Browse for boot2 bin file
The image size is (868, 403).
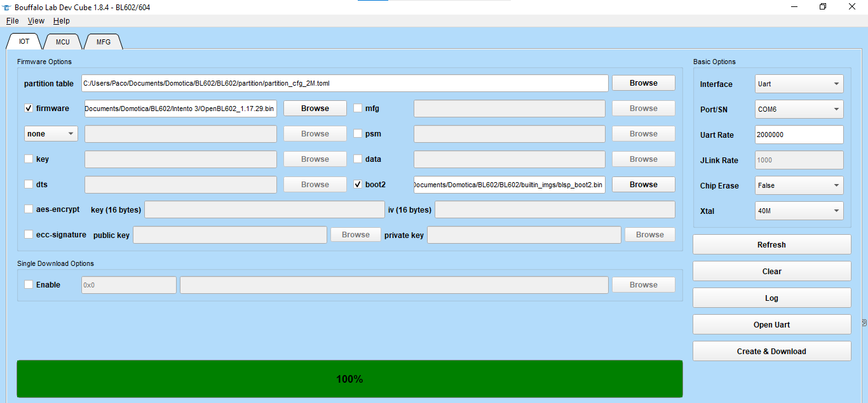click(644, 185)
